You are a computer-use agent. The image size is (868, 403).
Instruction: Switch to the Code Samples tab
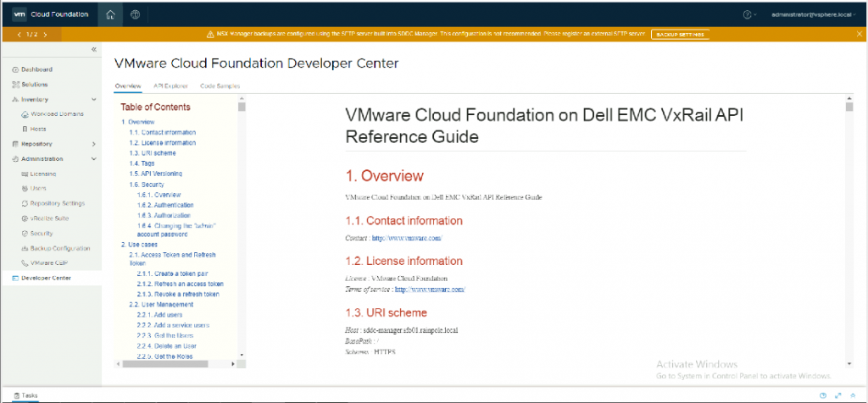tap(220, 86)
